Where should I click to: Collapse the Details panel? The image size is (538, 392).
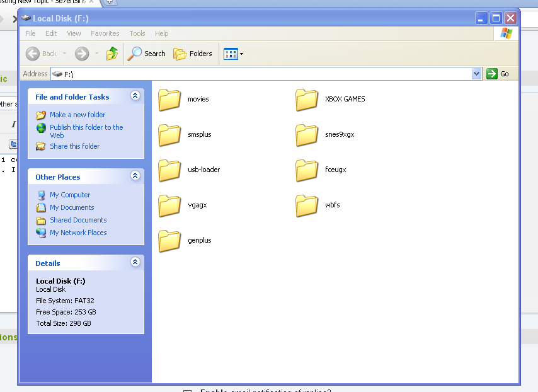click(x=135, y=262)
